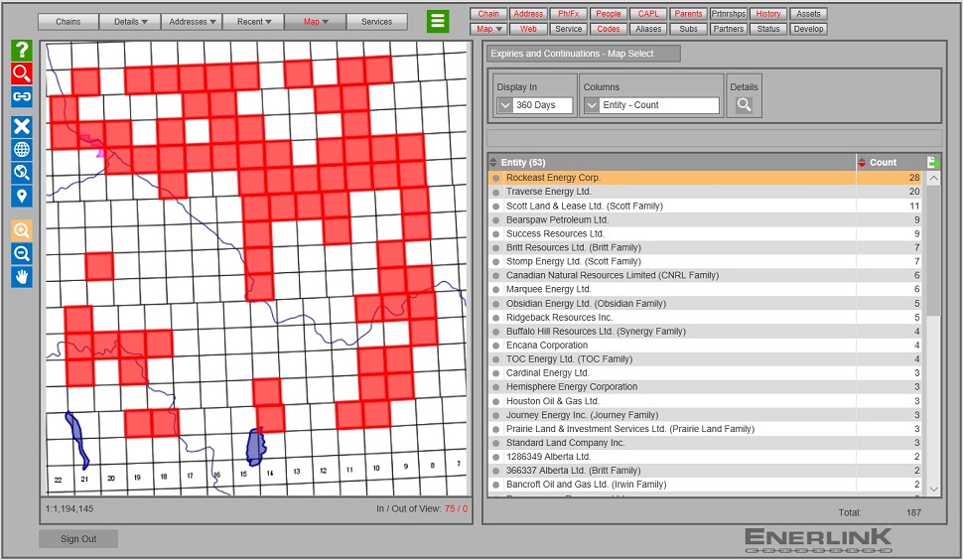Open the green help question mark icon
This screenshot has width=963, height=560.
point(22,51)
